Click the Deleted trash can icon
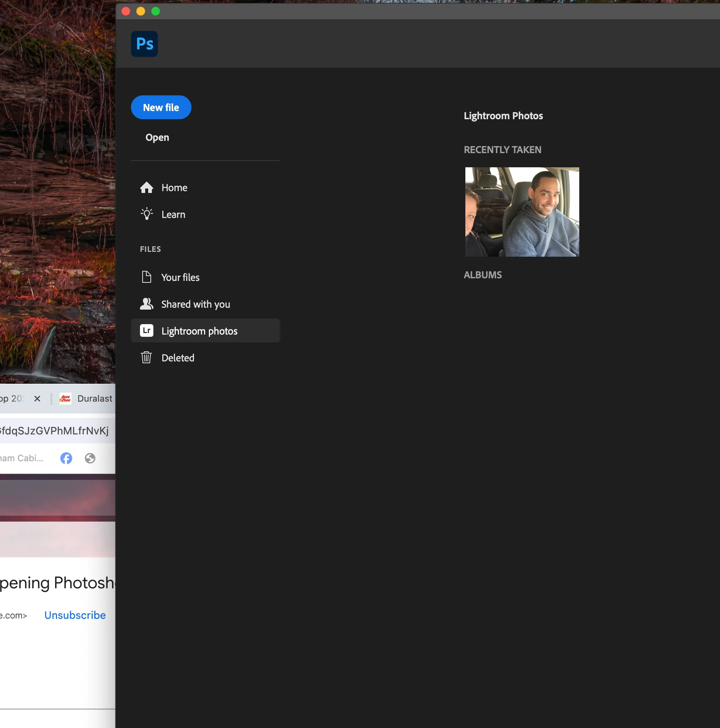720x728 pixels. (146, 357)
